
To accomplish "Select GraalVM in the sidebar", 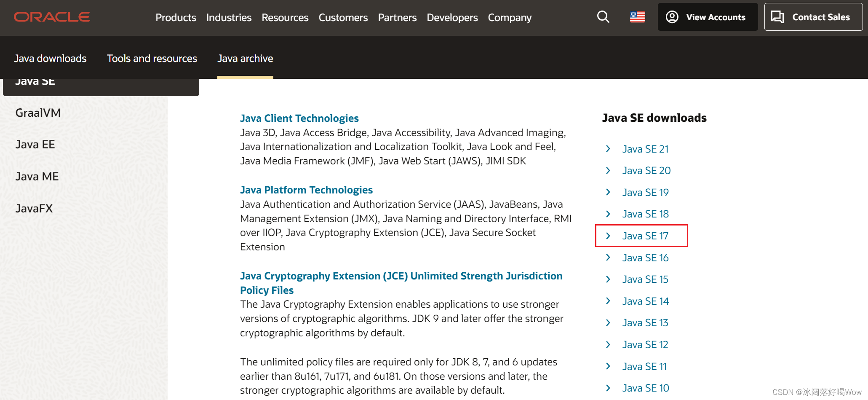I will click(38, 113).
